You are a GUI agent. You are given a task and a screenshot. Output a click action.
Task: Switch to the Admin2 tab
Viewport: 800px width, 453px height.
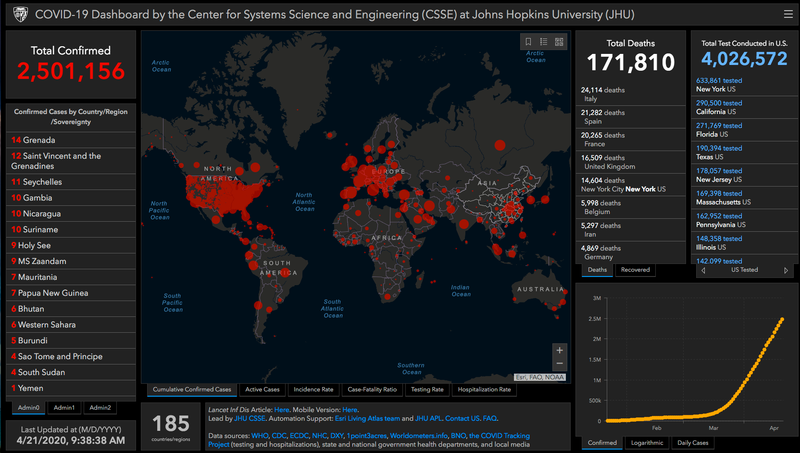tap(100, 408)
